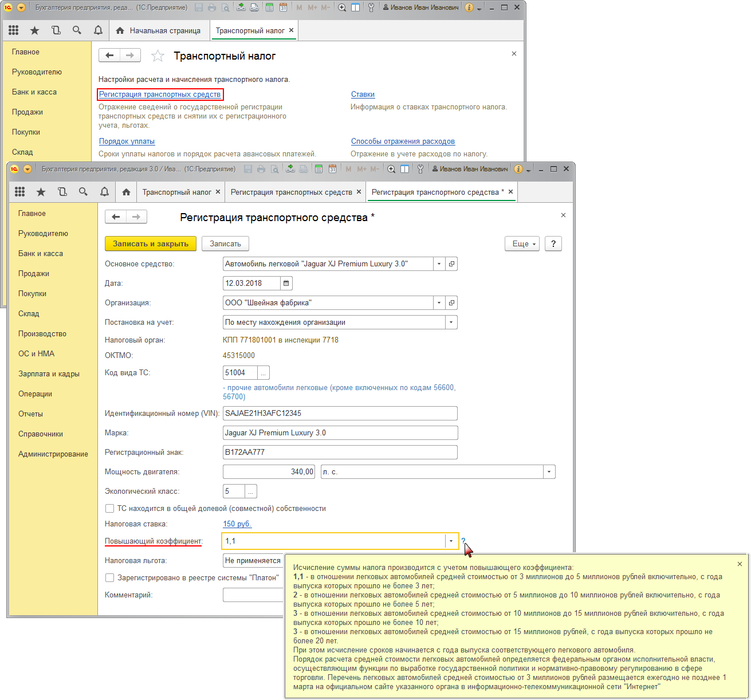Open Основное средство item card icon
This screenshot has height=700, width=751.
(451, 264)
